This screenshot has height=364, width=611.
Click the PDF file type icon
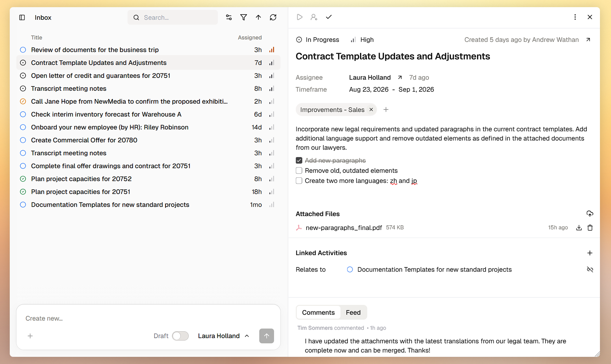(x=299, y=228)
